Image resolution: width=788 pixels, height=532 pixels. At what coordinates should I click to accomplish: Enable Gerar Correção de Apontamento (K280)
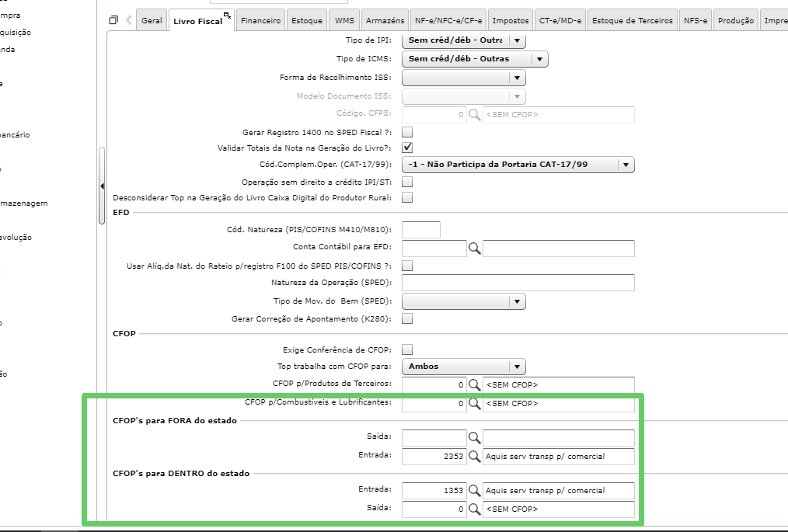click(407, 318)
